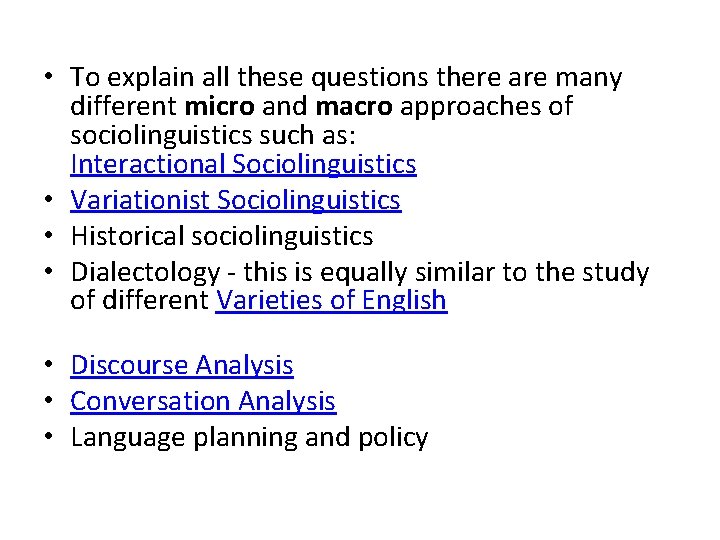The height and width of the screenshot is (540, 720).
Task: Click the bullet before Variationist Sociolinguistics
Action: click(x=49, y=199)
